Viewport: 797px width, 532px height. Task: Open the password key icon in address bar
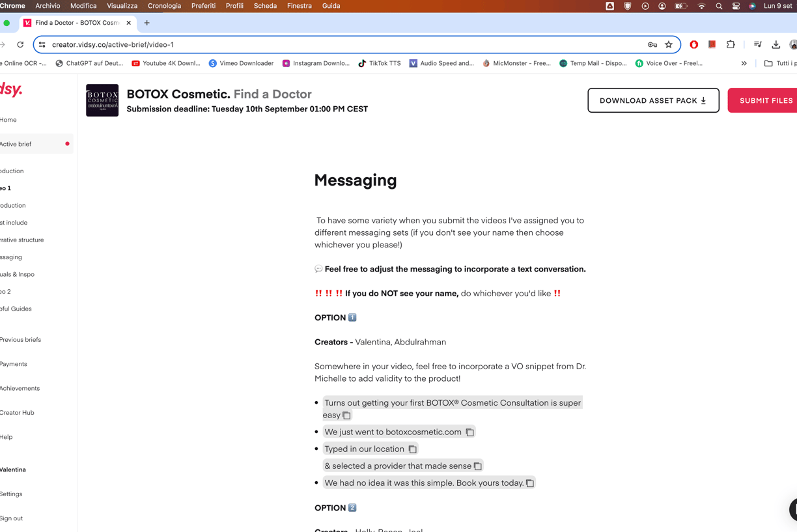click(652, 45)
